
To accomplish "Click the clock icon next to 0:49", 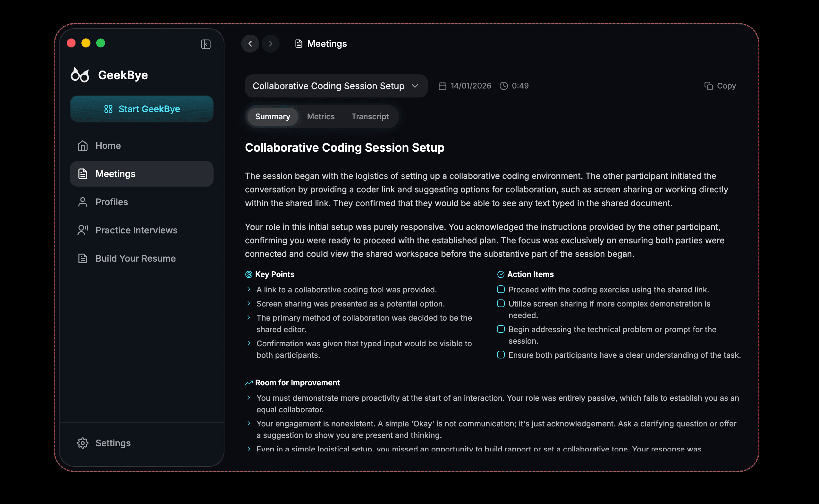I will pyautogui.click(x=504, y=86).
